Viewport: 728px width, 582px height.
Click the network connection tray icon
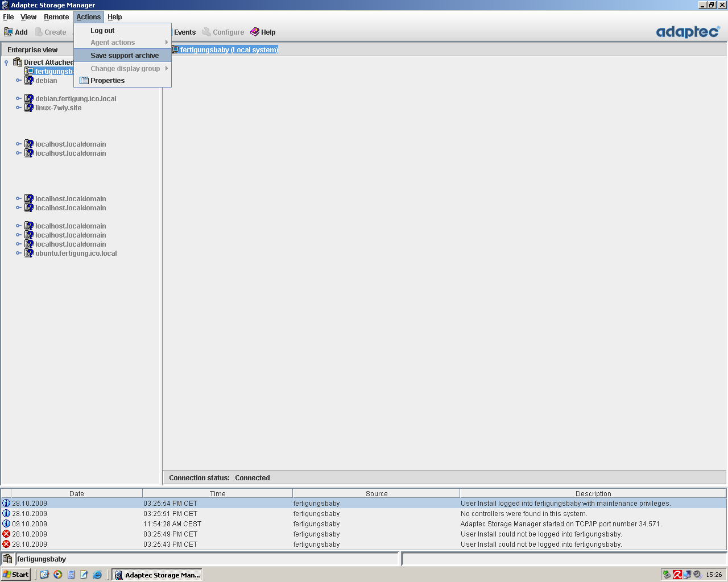pyautogui.click(x=687, y=575)
